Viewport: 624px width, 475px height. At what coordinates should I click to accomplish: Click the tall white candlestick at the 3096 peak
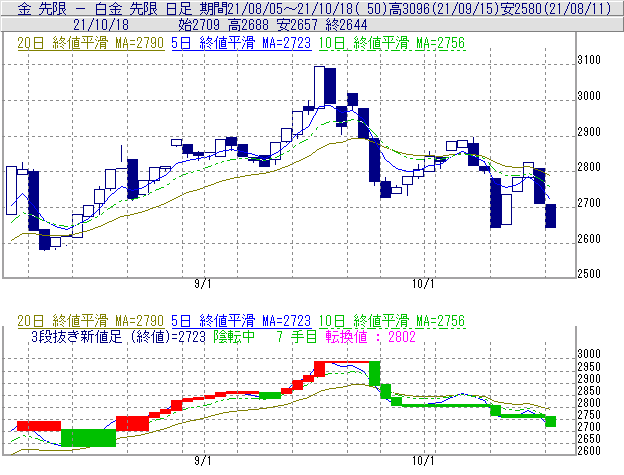[319, 87]
